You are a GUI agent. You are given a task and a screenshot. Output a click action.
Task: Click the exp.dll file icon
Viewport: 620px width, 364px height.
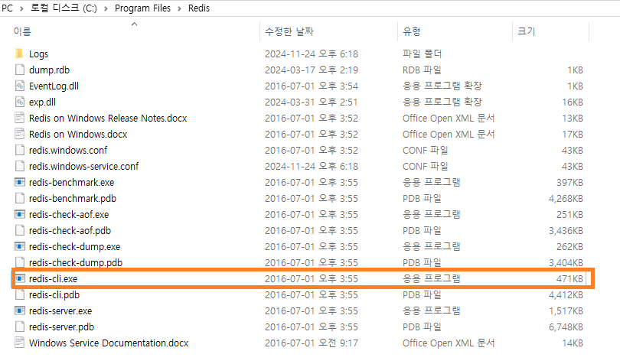[x=19, y=102]
